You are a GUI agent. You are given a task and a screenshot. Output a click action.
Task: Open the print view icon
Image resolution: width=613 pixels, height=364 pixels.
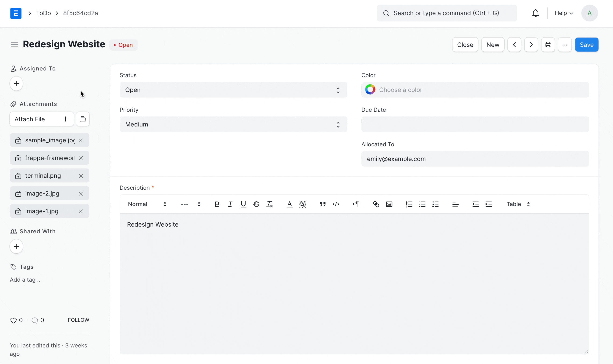coord(548,45)
